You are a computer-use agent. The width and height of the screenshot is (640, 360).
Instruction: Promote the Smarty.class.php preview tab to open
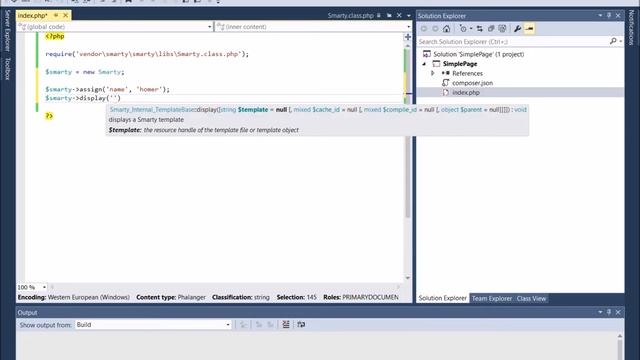[389, 16]
